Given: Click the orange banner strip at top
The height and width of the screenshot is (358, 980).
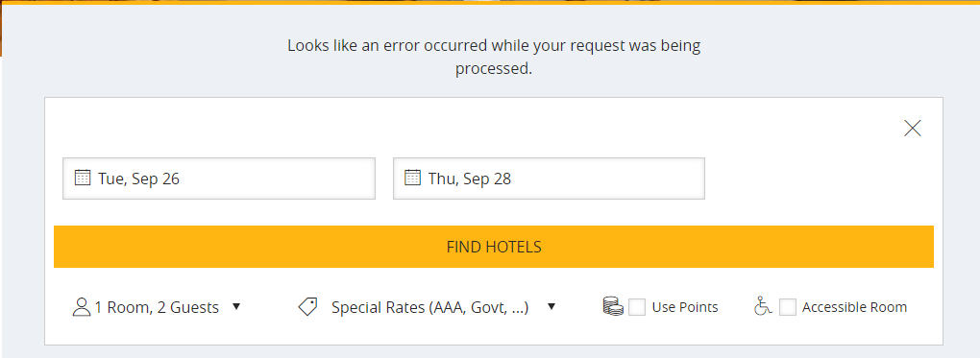Looking at the screenshot, I should point(490,2).
